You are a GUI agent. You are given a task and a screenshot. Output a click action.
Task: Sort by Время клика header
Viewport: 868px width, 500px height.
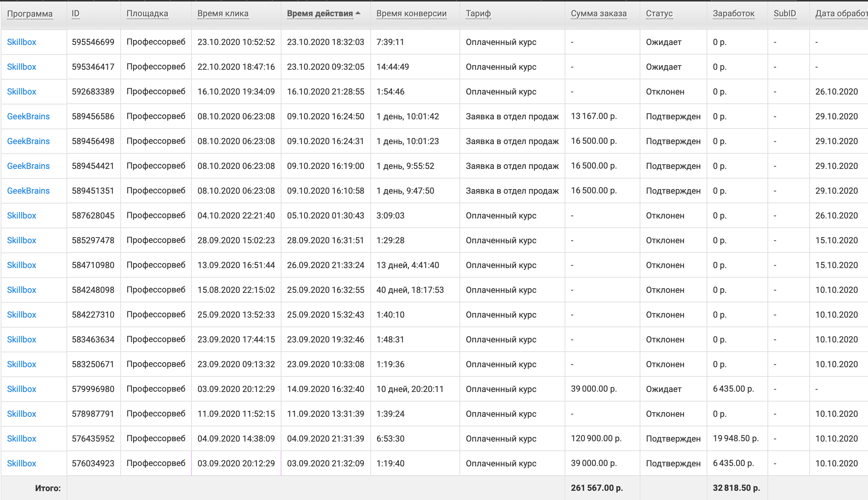pos(223,14)
